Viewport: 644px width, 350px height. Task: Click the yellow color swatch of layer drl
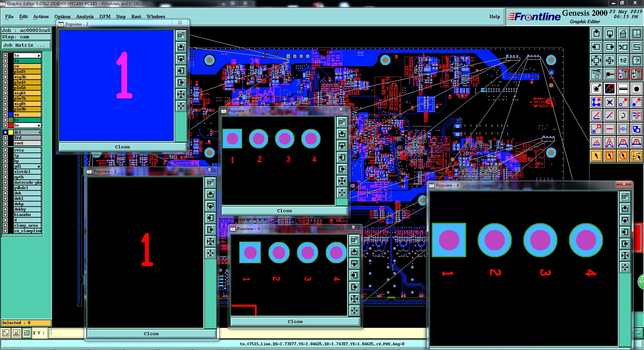(x=11, y=132)
